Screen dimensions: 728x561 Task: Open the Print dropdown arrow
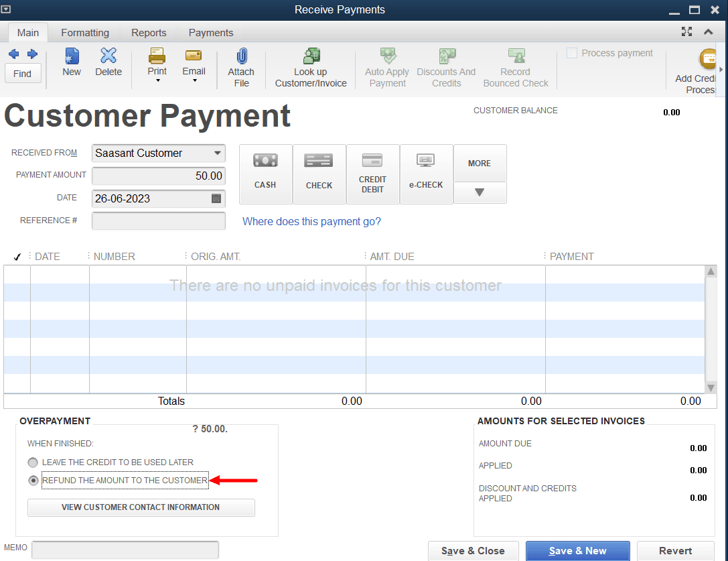pyautogui.click(x=157, y=81)
